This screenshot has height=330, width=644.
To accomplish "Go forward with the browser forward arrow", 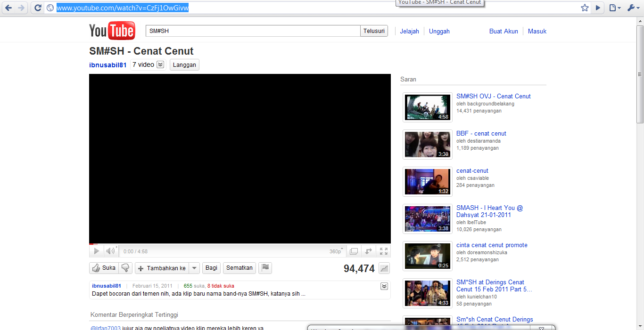I will [x=21, y=8].
